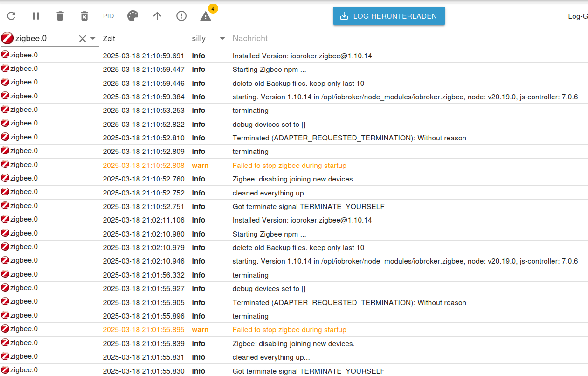Click warn level label at 21:10:52.808
588x376 pixels.
pyautogui.click(x=200, y=165)
